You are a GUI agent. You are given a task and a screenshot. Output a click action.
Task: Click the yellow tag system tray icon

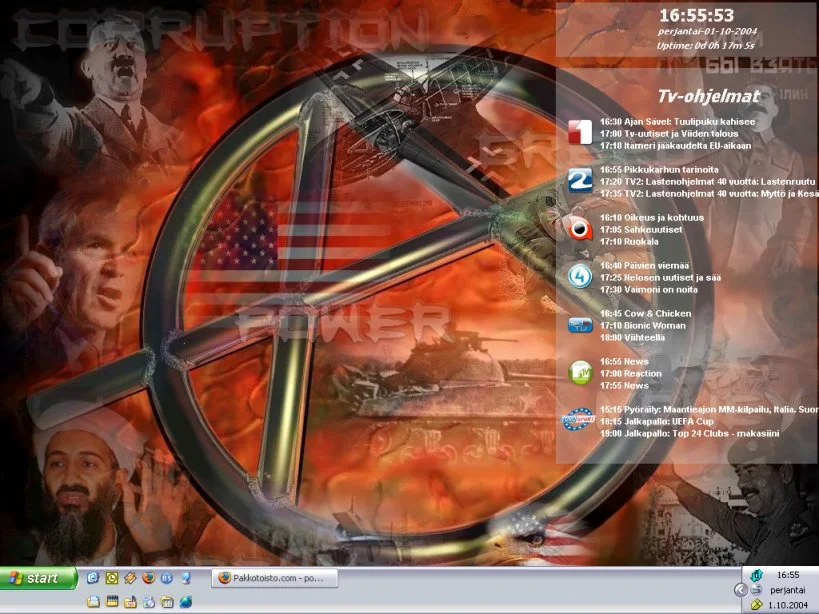click(x=757, y=605)
